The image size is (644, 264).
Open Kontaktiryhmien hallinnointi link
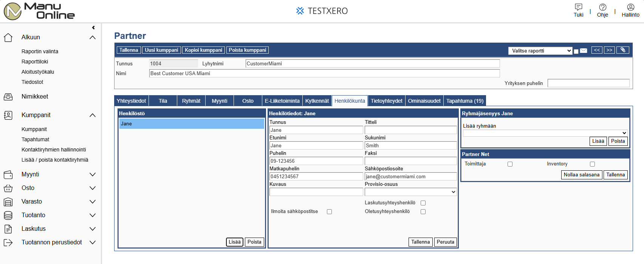(54, 150)
